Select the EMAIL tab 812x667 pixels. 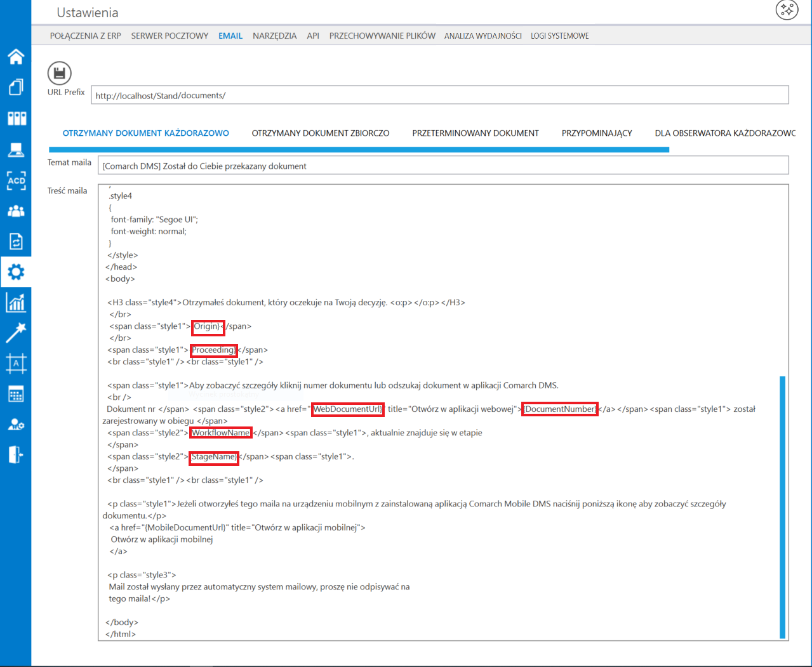(230, 36)
